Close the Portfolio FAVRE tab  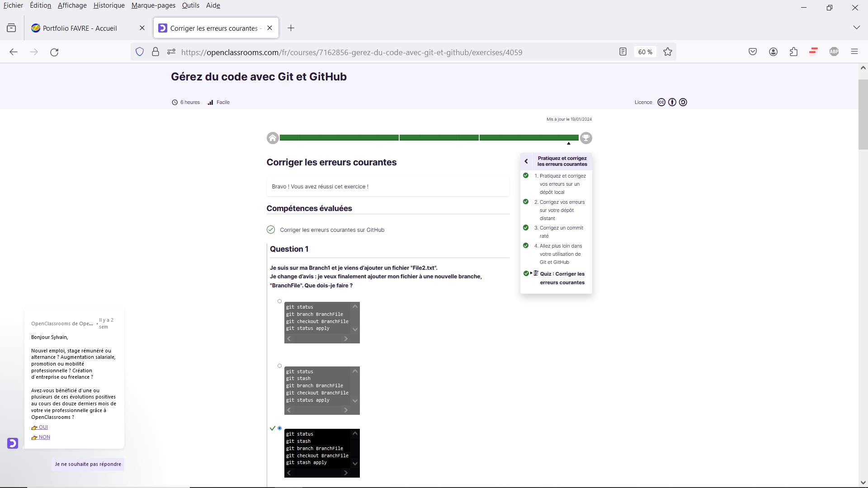tap(142, 28)
